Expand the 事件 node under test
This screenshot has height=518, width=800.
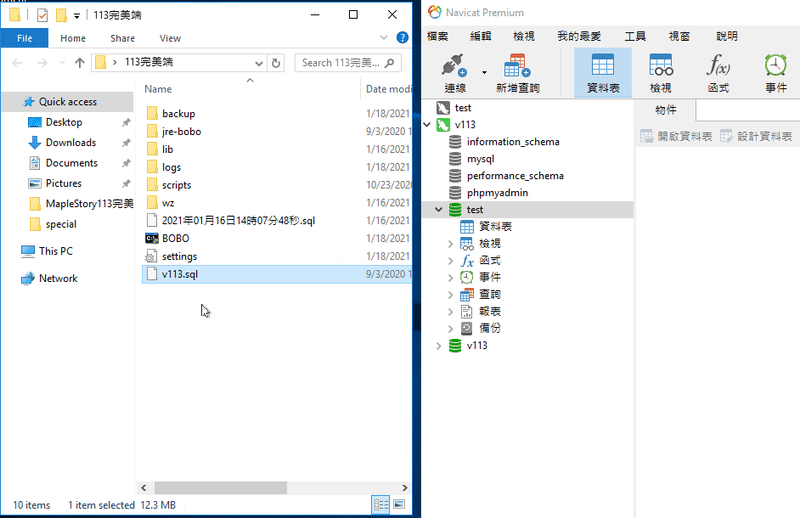tap(451, 278)
